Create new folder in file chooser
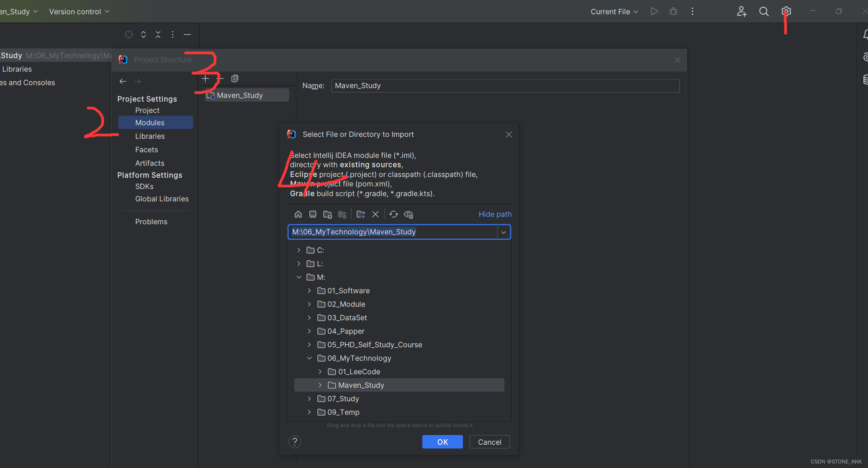This screenshot has width=868, height=468. [361, 214]
